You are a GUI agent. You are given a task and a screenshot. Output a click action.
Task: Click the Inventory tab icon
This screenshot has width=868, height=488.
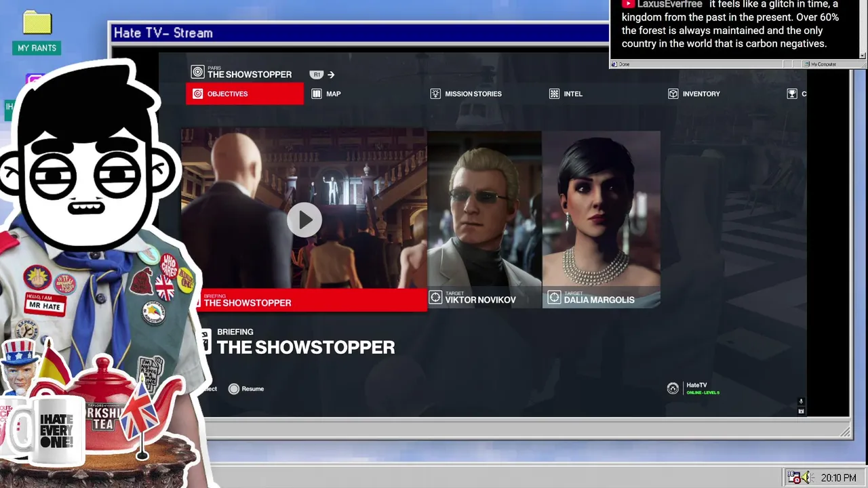pos(673,94)
